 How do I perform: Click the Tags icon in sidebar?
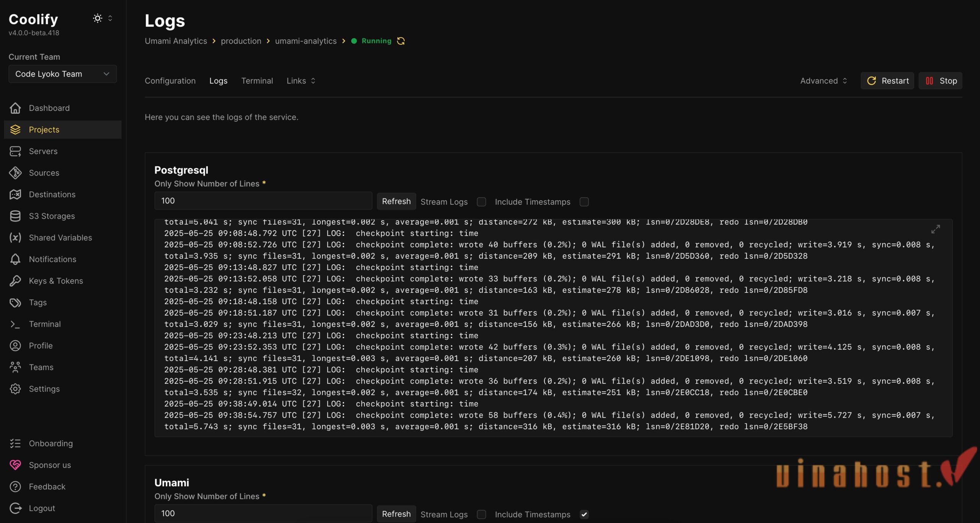coord(15,302)
